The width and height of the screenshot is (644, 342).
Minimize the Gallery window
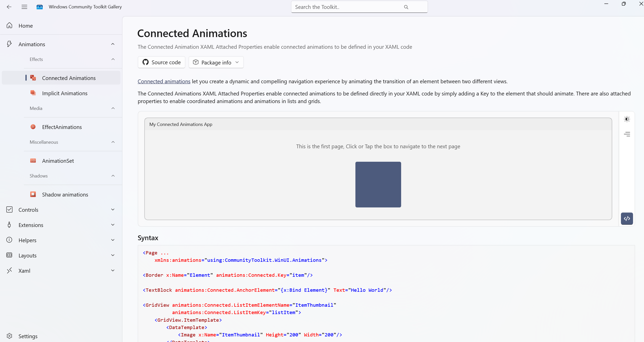pyautogui.click(x=606, y=4)
